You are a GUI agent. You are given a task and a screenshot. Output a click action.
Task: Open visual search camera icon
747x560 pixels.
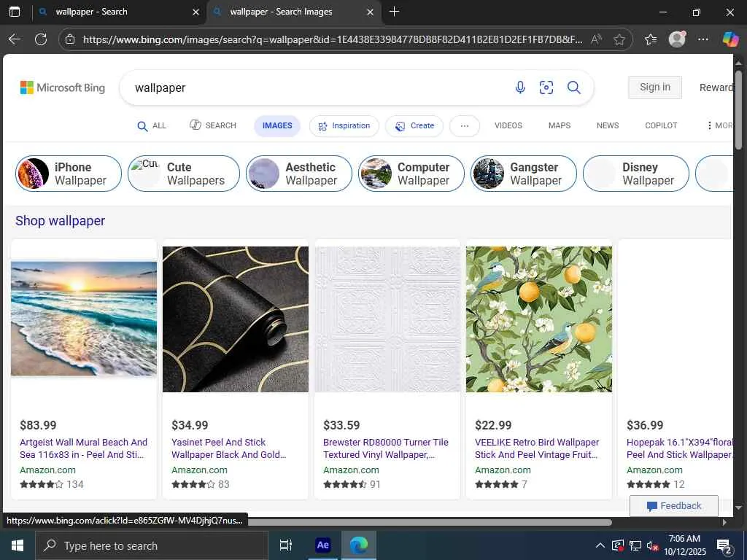click(x=546, y=87)
